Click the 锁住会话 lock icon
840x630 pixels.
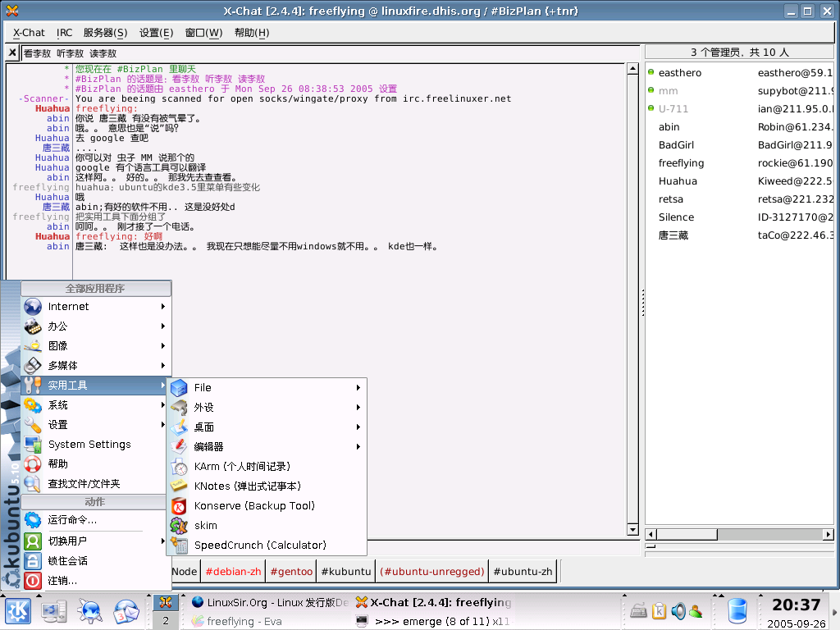(x=33, y=561)
